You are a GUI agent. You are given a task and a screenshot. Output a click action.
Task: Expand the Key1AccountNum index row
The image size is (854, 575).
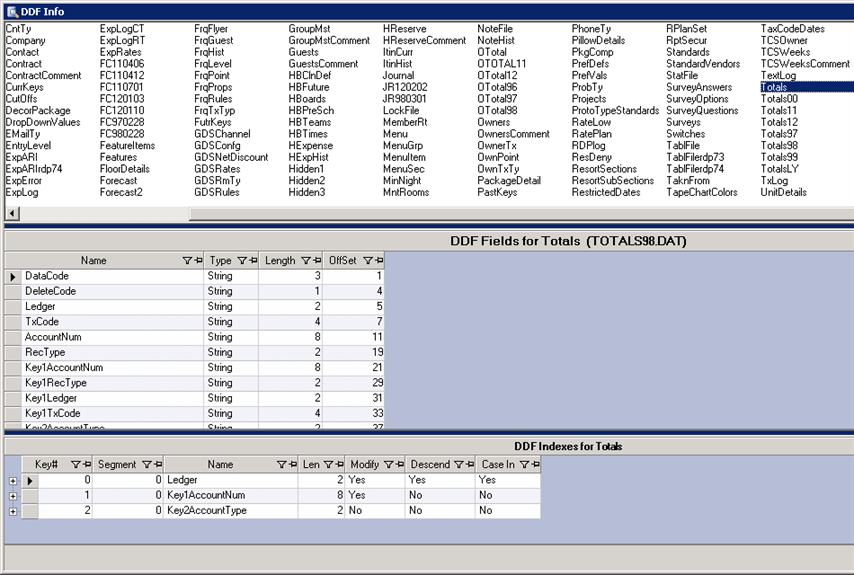coord(12,496)
